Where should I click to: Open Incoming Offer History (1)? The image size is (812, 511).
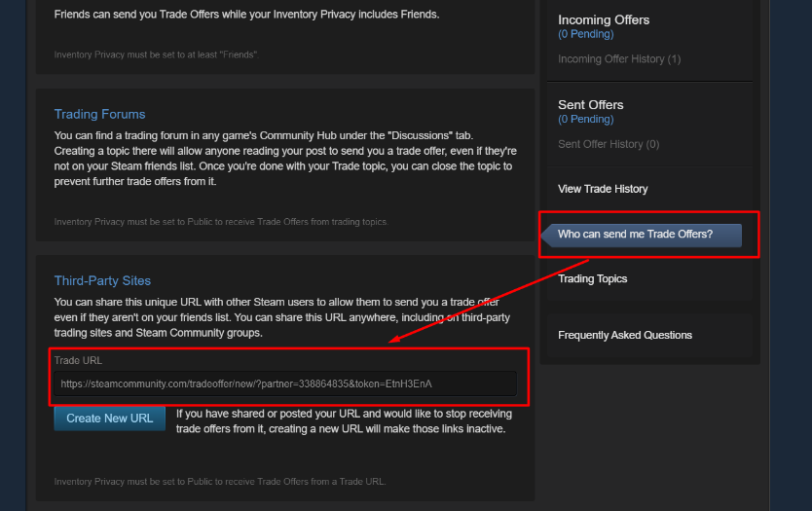[619, 59]
